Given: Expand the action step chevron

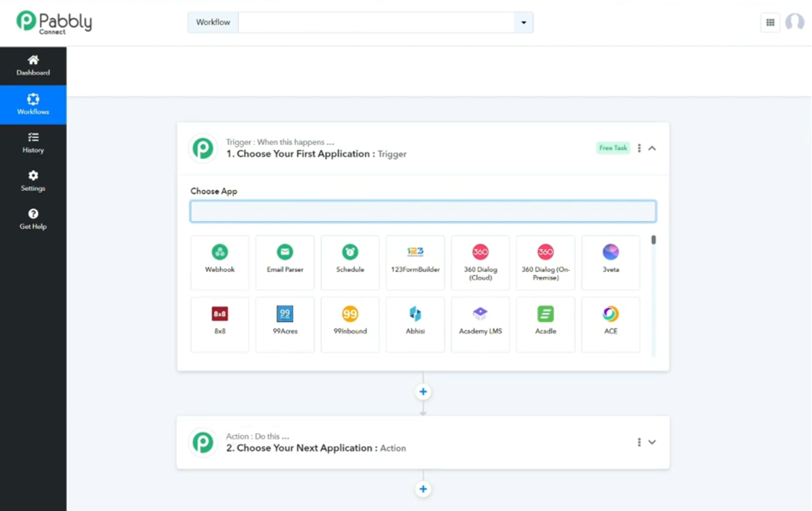Looking at the screenshot, I should [652, 442].
